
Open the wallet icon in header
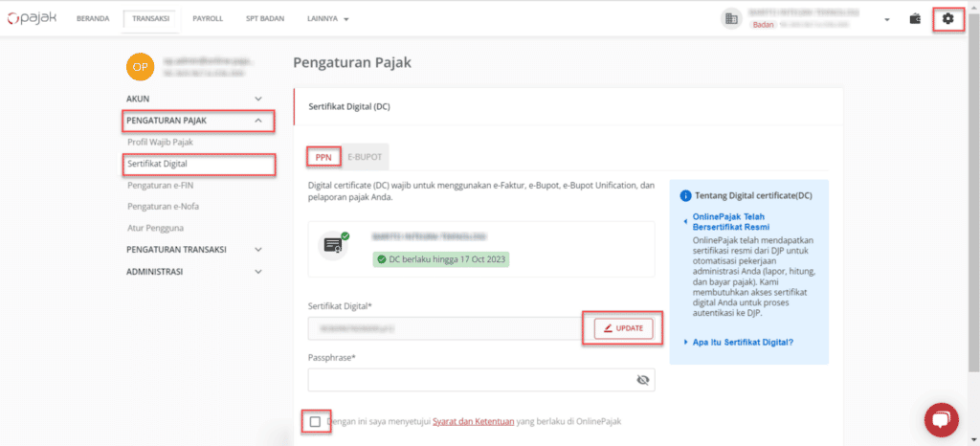coord(915,19)
